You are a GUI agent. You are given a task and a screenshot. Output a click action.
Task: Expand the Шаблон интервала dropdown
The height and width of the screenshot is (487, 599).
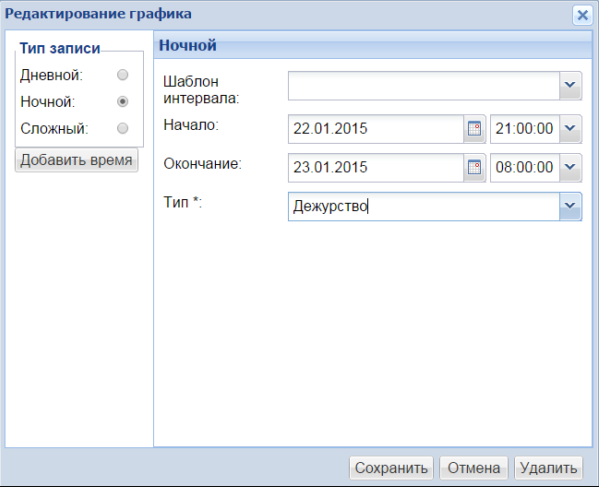pos(570,86)
